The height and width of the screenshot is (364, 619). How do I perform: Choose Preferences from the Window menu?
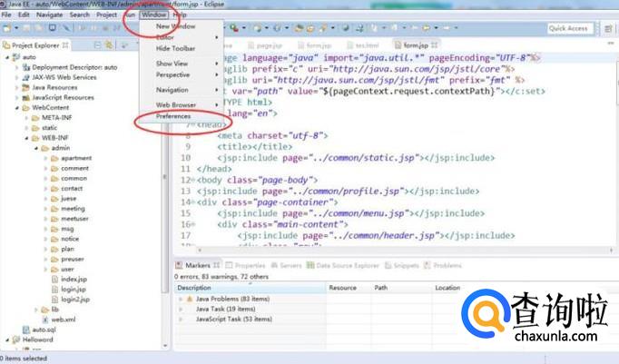(x=173, y=116)
